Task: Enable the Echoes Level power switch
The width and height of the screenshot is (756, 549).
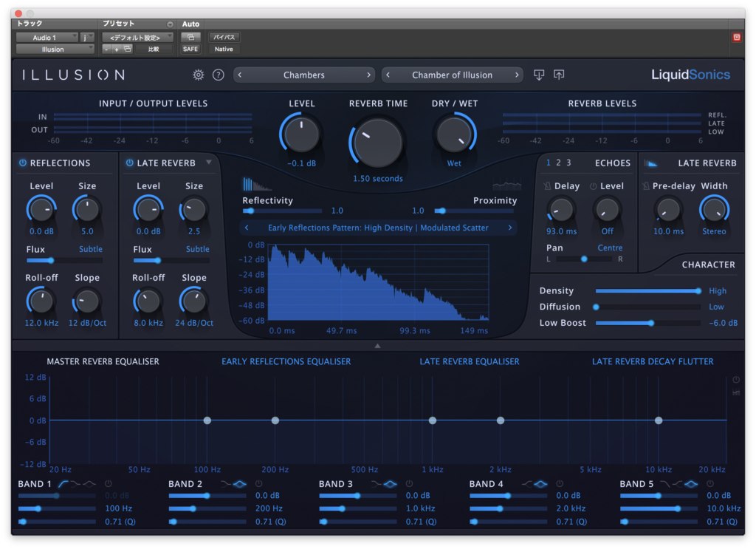Action: 593,187
